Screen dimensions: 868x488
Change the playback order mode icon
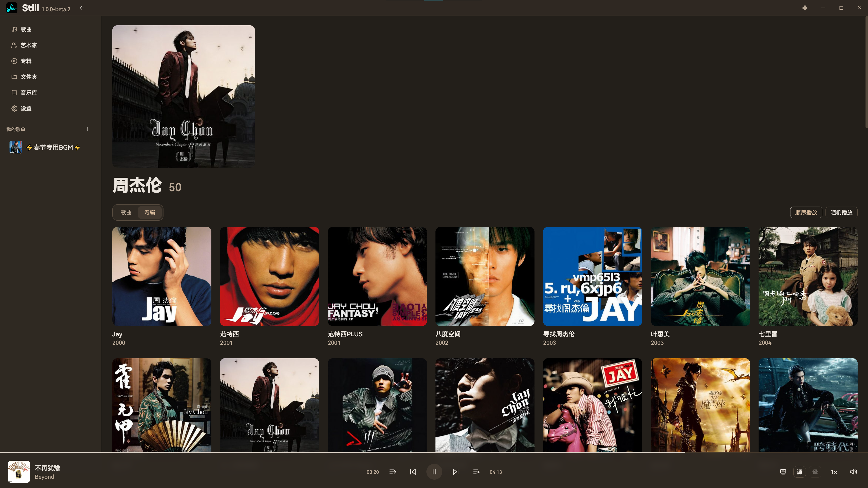point(393,472)
